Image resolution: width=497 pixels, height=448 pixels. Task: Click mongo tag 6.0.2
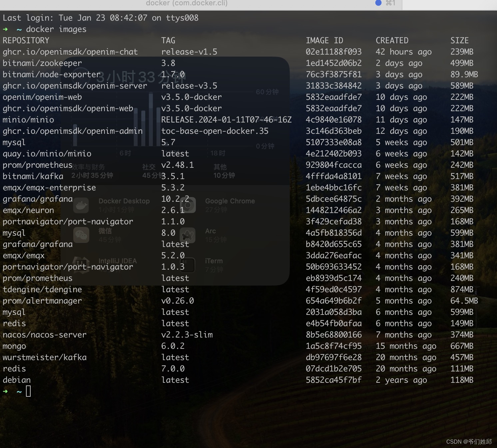coord(173,346)
